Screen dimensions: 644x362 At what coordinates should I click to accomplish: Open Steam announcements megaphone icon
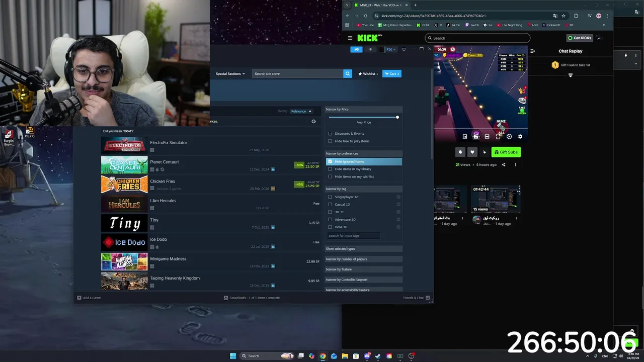(x=356, y=49)
